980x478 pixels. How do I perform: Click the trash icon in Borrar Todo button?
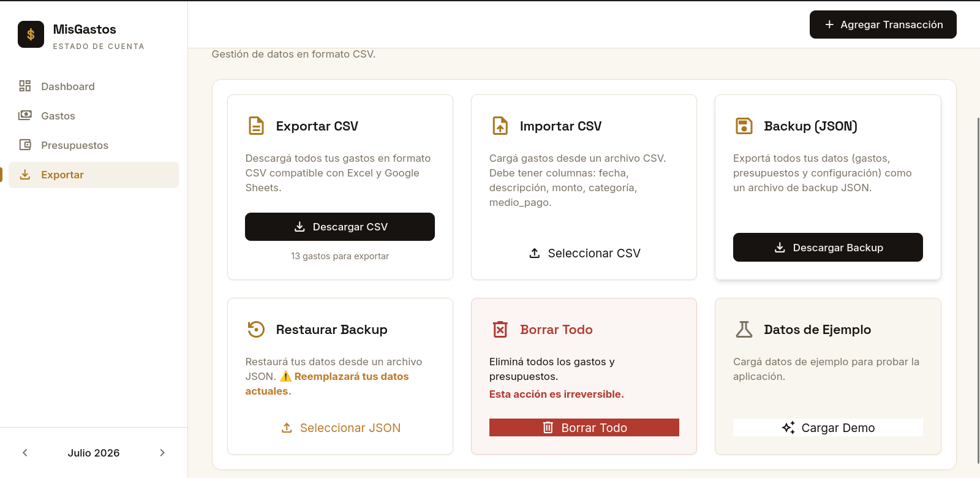(x=548, y=428)
